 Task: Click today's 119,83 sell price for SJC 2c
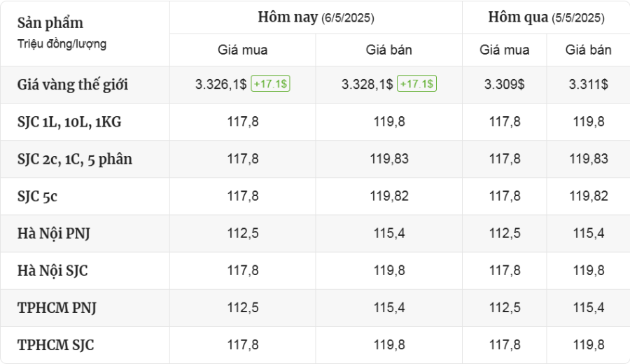(389, 159)
